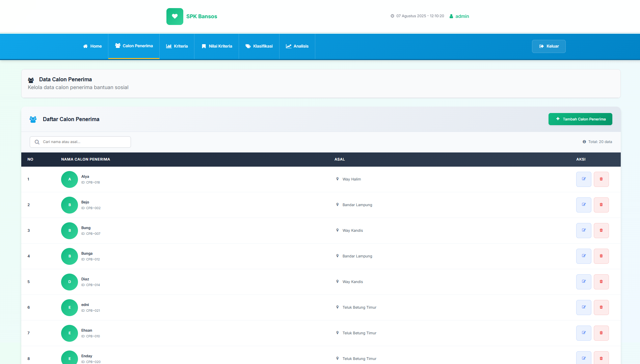The width and height of the screenshot is (640, 364).
Task: Click the ID: CPB-018 text
Action: (x=90, y=183)
